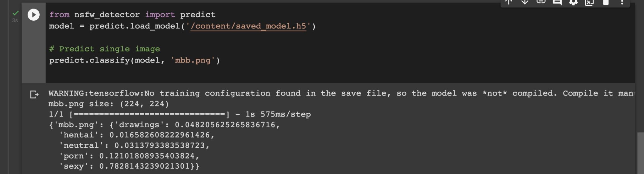Click the 3s execution time label
Viewport: 644px width, 174px height.
pyautogui.click(x=15, y=21)
